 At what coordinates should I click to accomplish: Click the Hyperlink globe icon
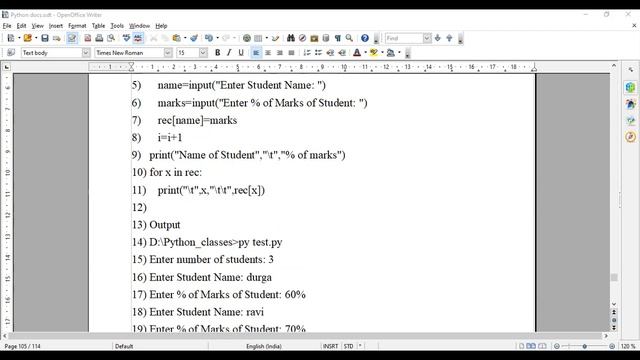point(247,38)
